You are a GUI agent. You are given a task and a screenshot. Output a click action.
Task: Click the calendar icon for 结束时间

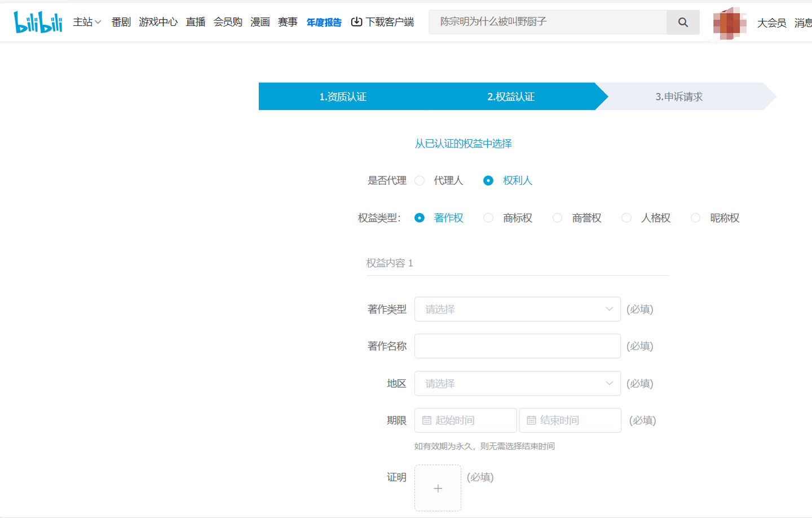531,420
